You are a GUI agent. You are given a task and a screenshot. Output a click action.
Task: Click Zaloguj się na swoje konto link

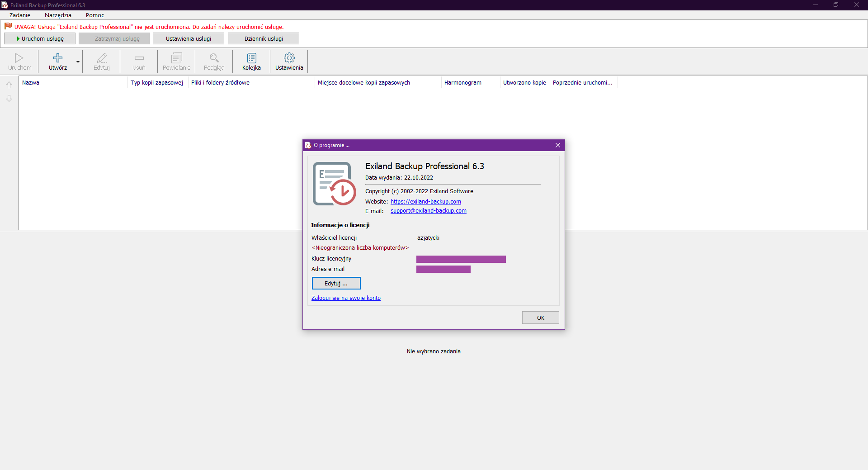point(346,298)
